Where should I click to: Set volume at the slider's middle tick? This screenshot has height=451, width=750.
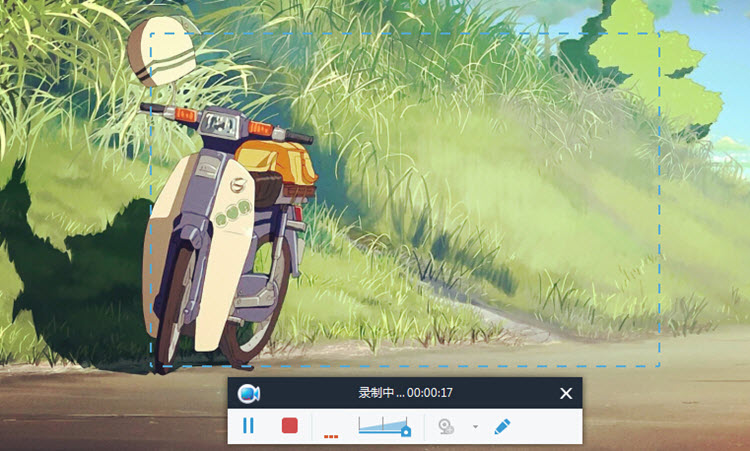pyautogui.click(x=383, y=425)
